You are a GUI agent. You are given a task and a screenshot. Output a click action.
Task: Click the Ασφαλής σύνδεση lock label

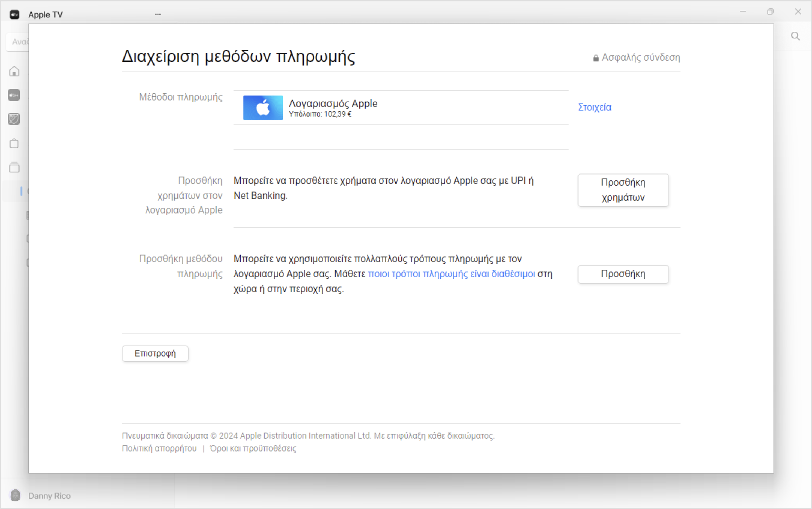coord(636,57)
